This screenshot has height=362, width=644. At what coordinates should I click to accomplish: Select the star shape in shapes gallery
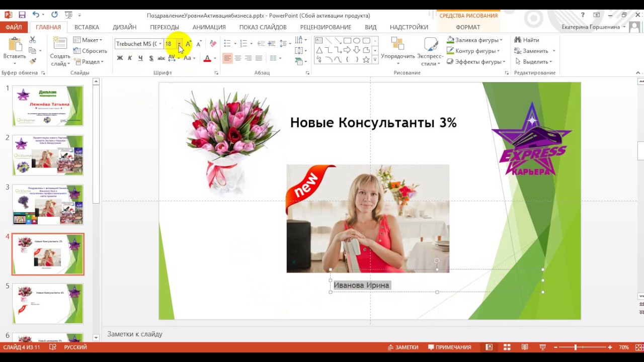point(366,59)
